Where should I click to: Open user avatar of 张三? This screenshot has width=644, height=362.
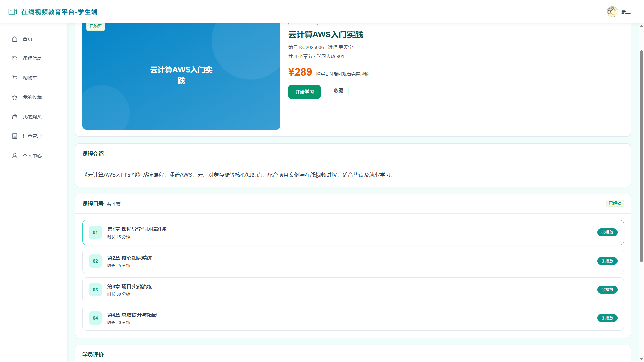pyautogui.click(x=612, y=12)
